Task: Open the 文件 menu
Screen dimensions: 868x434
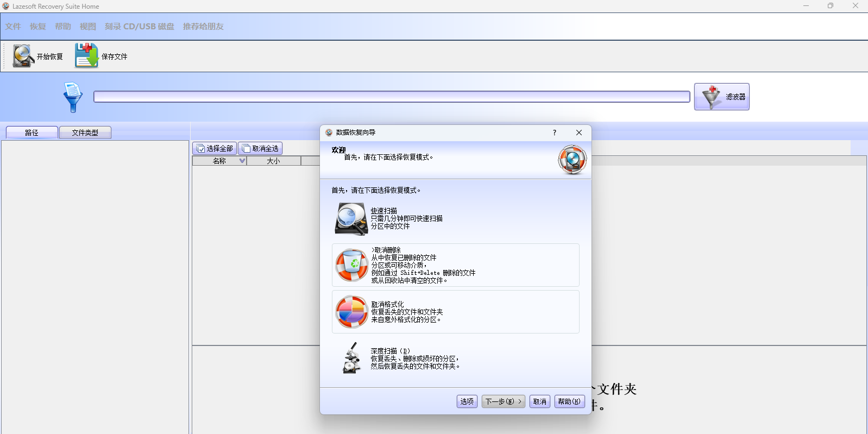Action: point(13,26)
